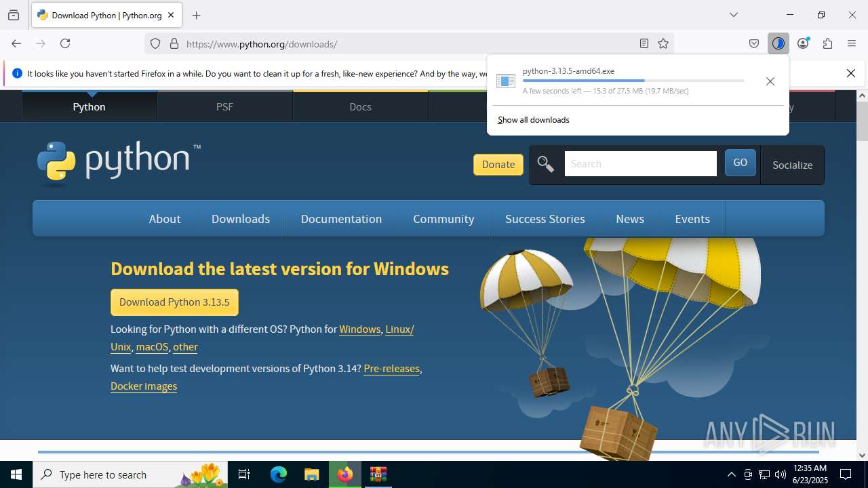Open the Success Stories navigation menu
Viewport: 868px width, 488px height.
[x=545, y=219]
